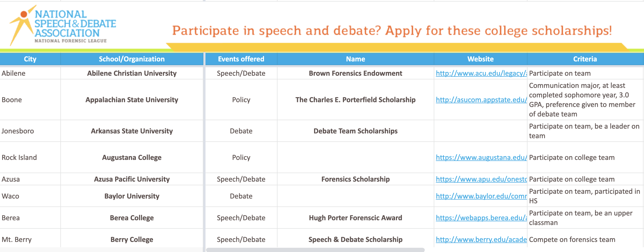Screen dimensions: 644x252
Task: Open the augustana.edu website link
Action: pyautogui.click(x=481, y=157)
